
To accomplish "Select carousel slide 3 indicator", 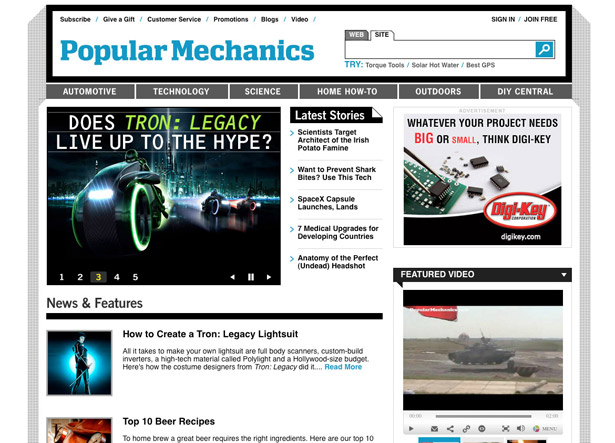I will 98,277.
